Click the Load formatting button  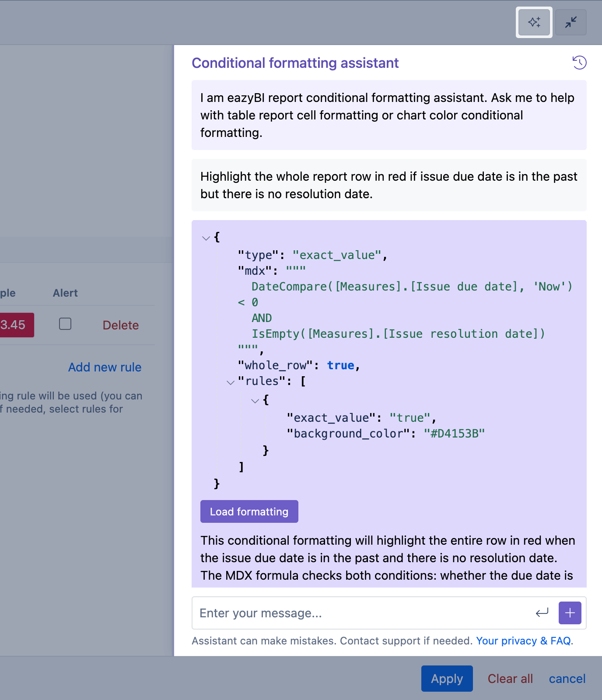tap(249, 511)
